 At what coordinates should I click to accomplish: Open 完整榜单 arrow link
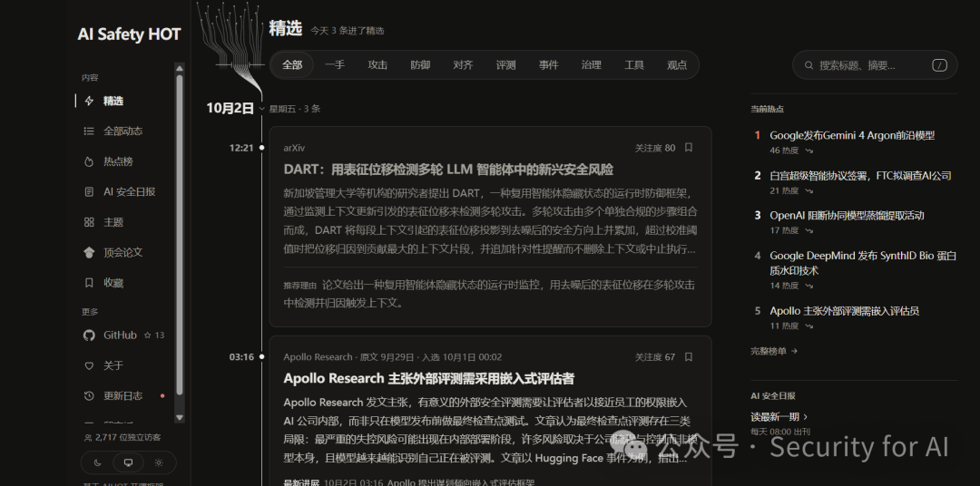(x=774, y=351)
